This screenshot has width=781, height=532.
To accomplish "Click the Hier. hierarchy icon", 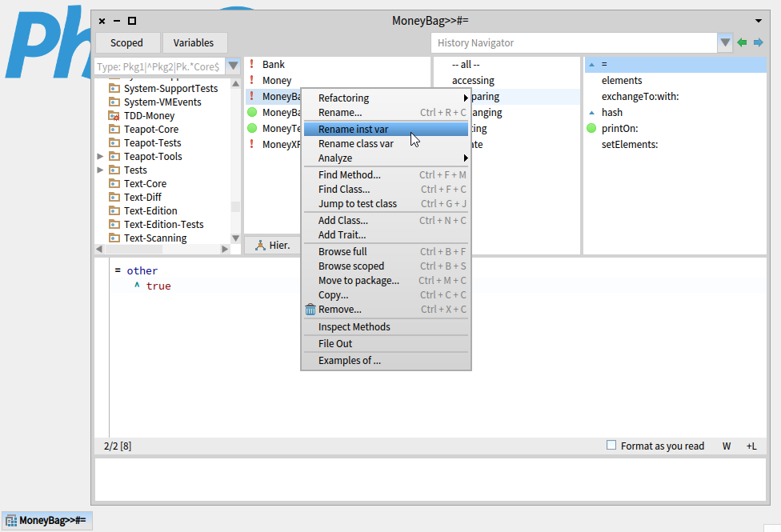I will pos(260,245).
